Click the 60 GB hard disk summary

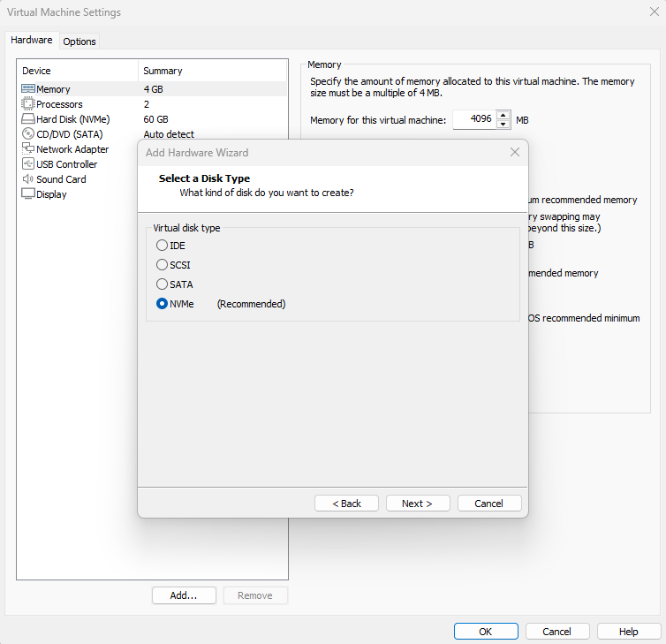coord(155,119)
